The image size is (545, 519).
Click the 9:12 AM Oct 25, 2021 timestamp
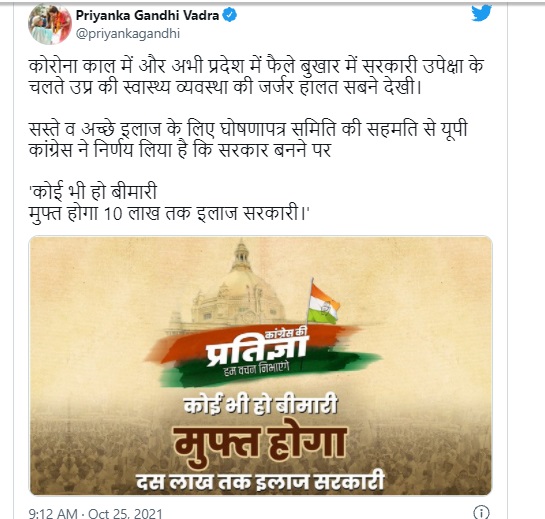96,513
